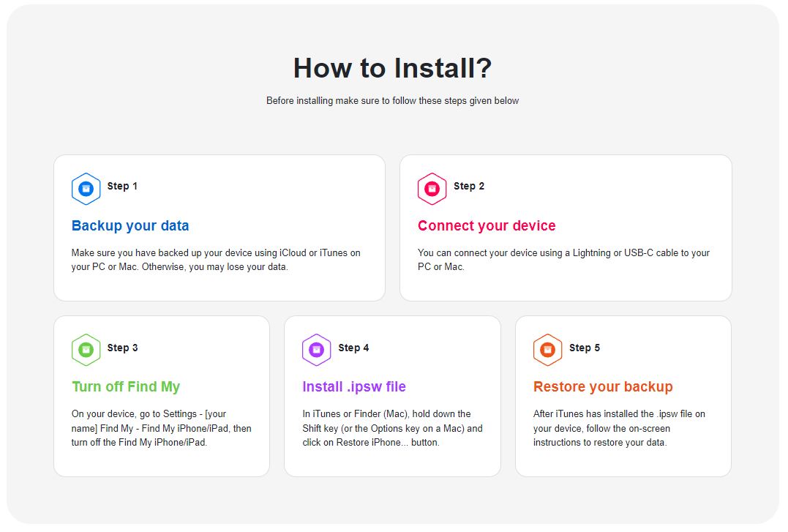788x532 pixels.
Task: Click the "Step 4" label
Action: tap(353, 348)
